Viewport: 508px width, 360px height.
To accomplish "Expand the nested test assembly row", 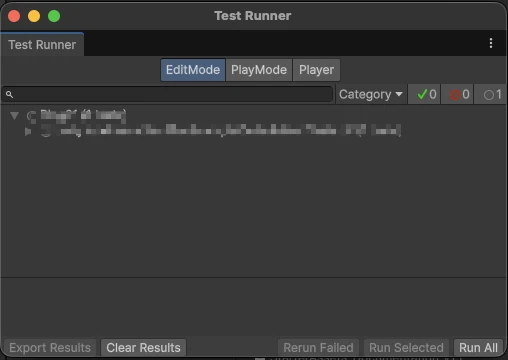I will tap(28, 132).
